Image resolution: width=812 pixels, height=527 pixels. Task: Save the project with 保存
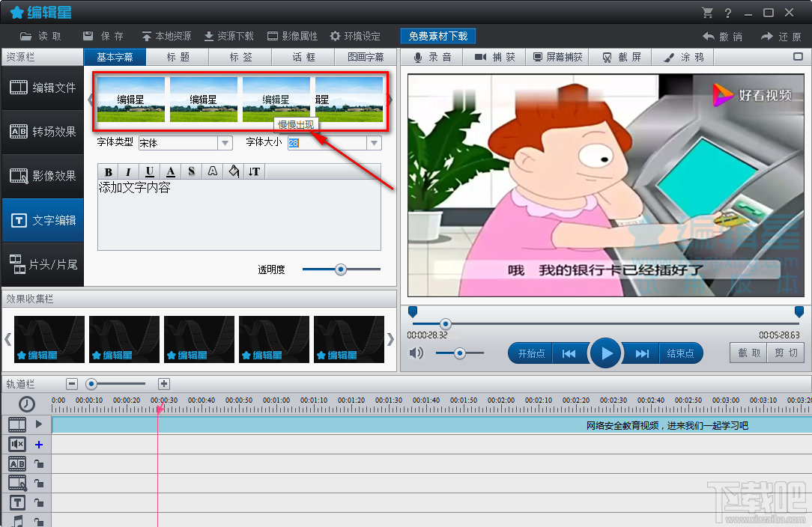(103, 36)
